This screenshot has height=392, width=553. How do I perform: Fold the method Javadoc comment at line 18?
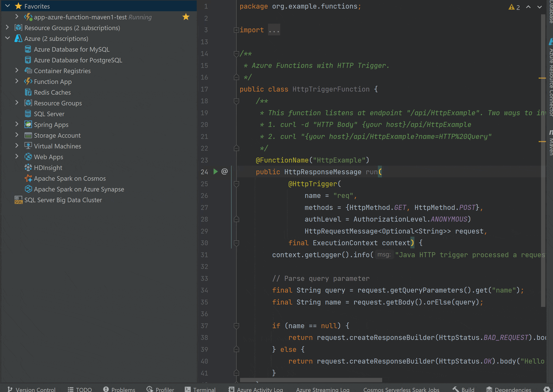pyautogui.click(x=236, y=101)
